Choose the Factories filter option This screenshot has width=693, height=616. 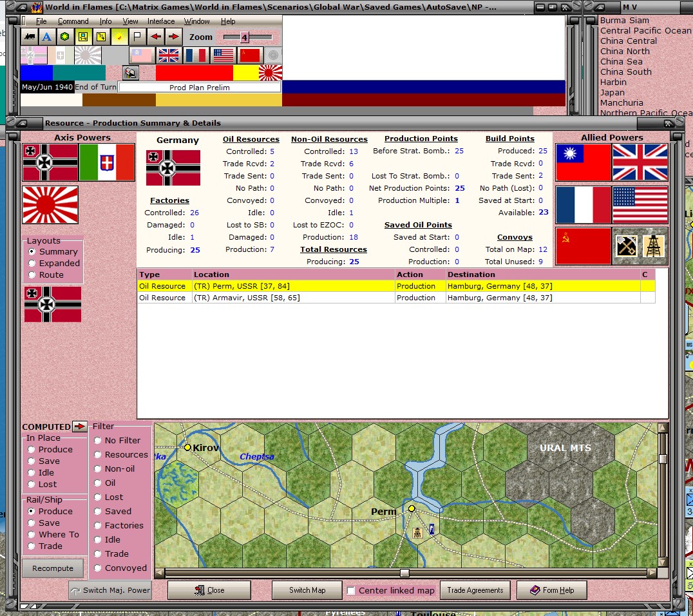click(x=119, y=525)
